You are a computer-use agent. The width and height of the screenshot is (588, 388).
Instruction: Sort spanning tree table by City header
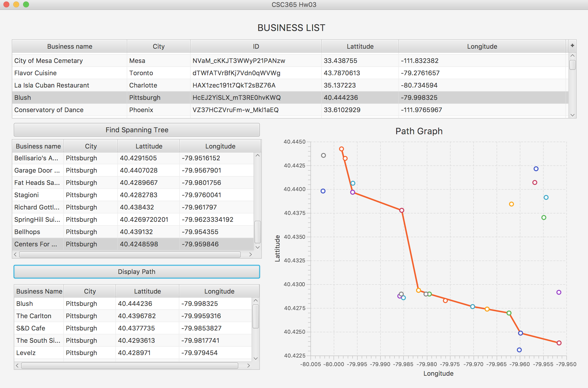tap(90, 146)
